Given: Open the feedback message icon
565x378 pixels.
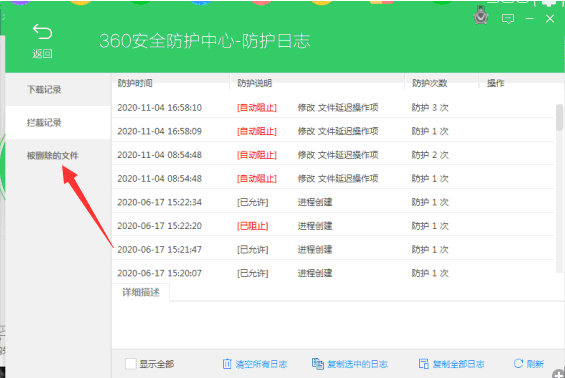Looking at the screenshot, I should [508, 19].
